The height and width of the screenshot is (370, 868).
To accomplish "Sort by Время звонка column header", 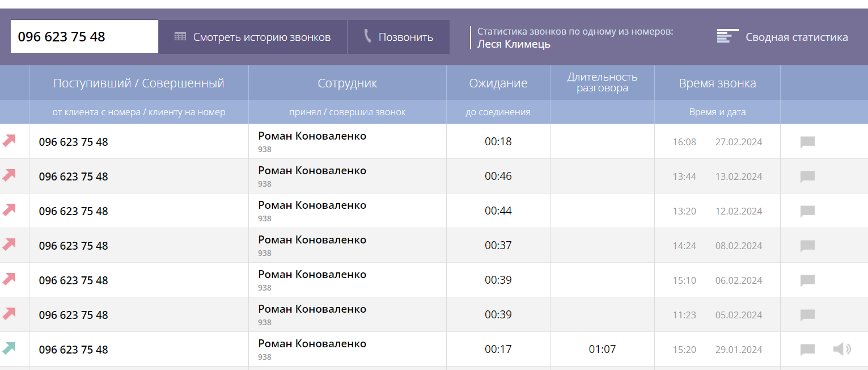I will (x=717, y=83).
